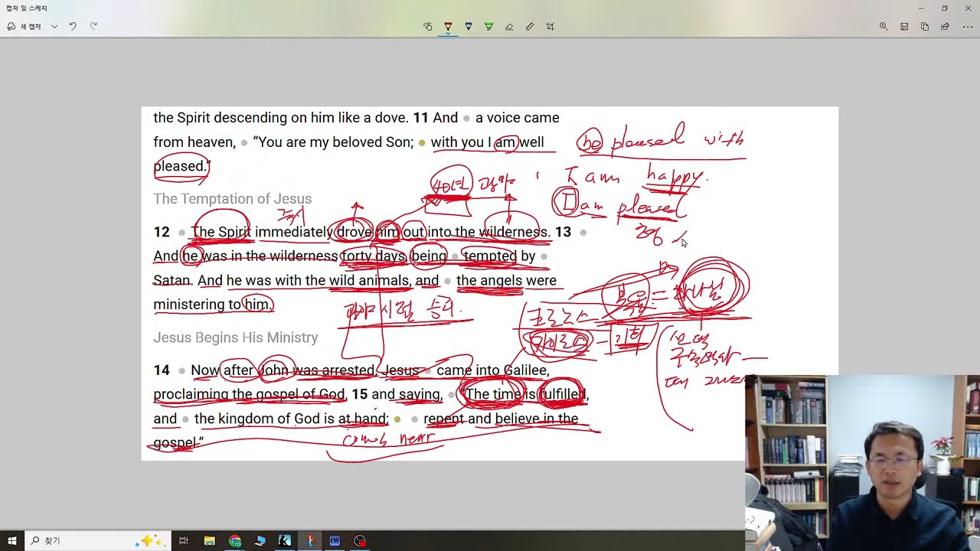Viewport: 980px width, 551px height.
Task: Open the reader silhouette app on taskbar
Action: pos(285,540)
